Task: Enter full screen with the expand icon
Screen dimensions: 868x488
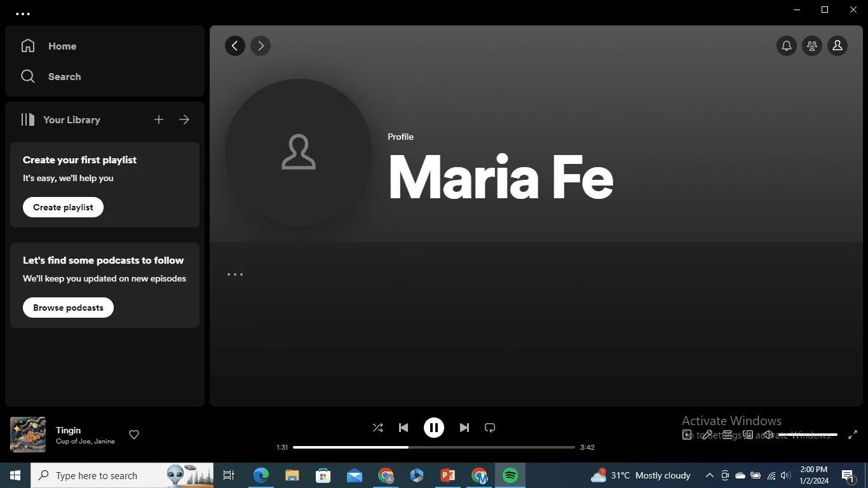Action: point(853,435)
